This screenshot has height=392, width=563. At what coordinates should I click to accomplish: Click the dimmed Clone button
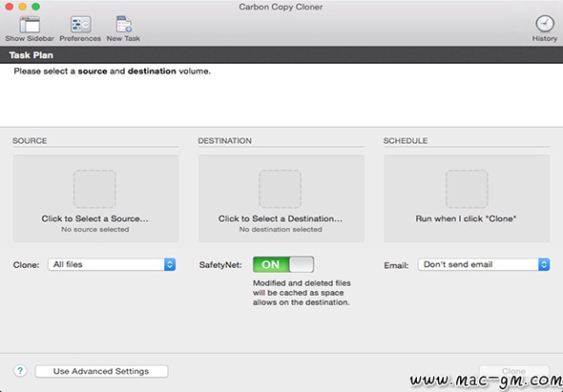pyautogui.click(x=513, y=371)
